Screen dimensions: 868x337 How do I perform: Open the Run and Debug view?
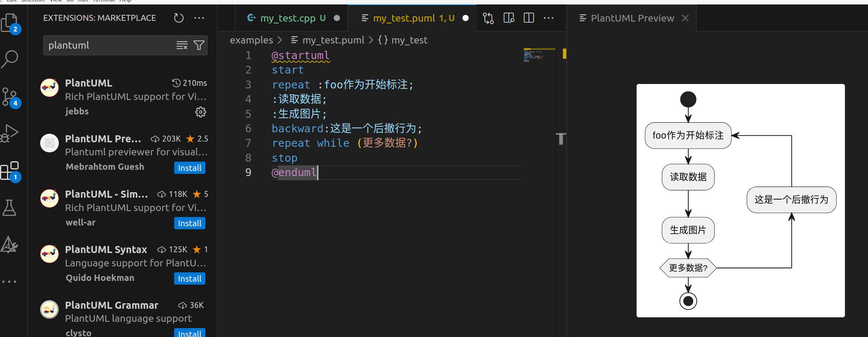pyautogui.click(x=10, y=133)
